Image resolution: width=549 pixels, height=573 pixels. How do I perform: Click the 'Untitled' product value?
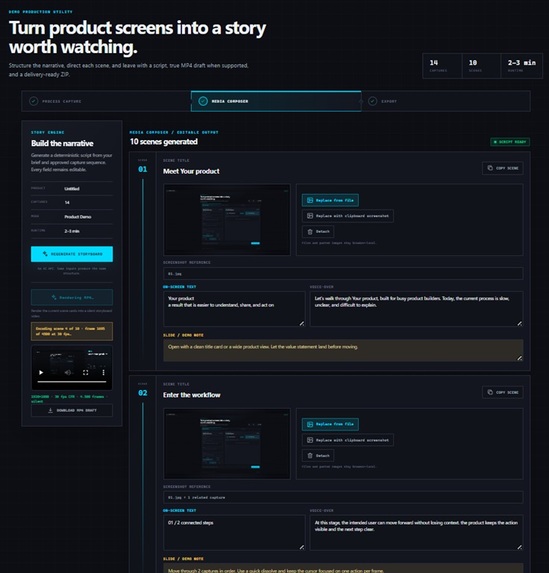[x=72, y=189]
